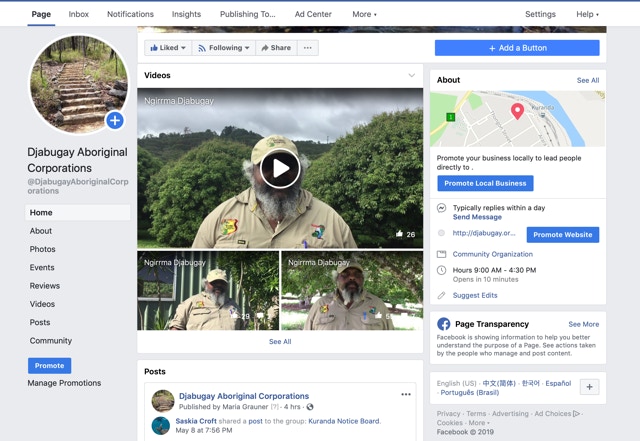The image size is (640, 441).
Task: Open the Send Message link
Action: (477, 217)
